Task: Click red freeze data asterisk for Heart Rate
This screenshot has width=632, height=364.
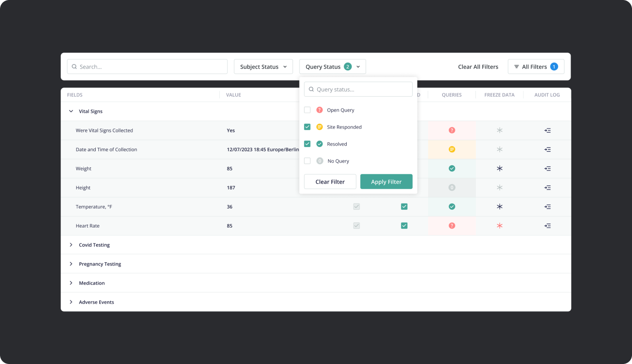Action: (x=500, y=226)
